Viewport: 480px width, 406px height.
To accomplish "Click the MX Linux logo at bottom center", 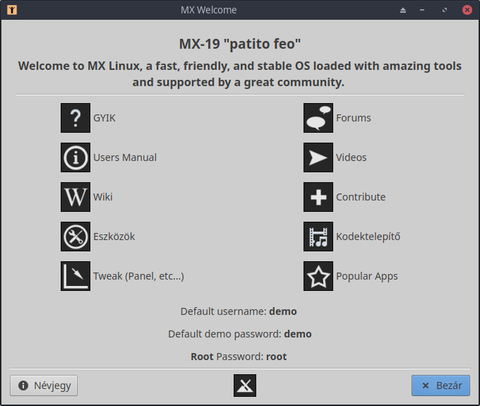I will pos(245,386).
